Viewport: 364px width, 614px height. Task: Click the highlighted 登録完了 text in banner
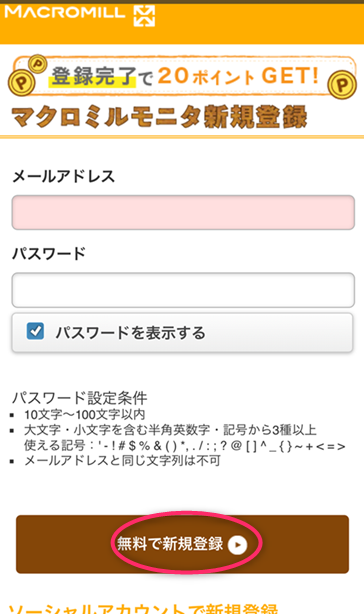click(x=94, y=76)
